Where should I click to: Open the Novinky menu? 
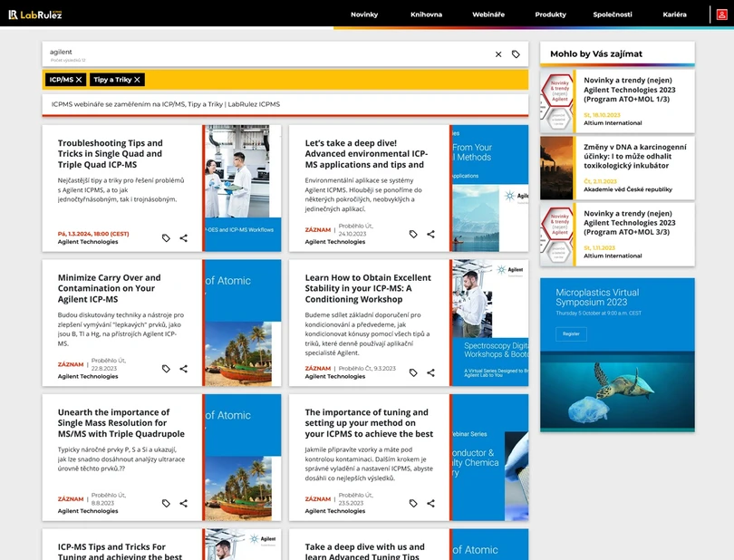point(364,14)
